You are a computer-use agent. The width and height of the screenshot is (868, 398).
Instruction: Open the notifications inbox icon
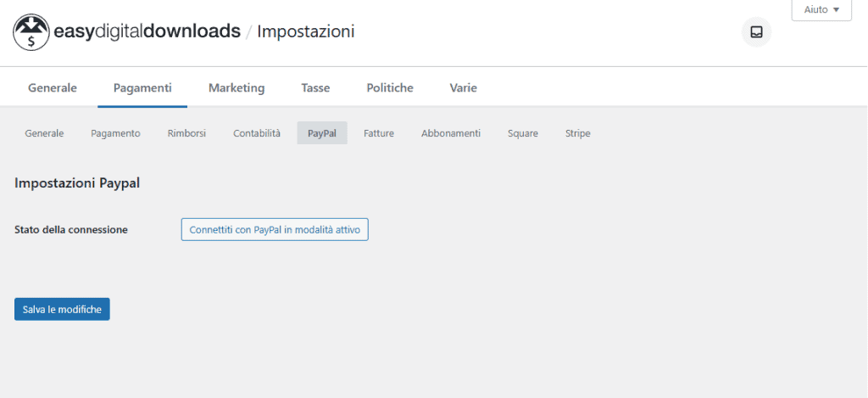point(756,32)
